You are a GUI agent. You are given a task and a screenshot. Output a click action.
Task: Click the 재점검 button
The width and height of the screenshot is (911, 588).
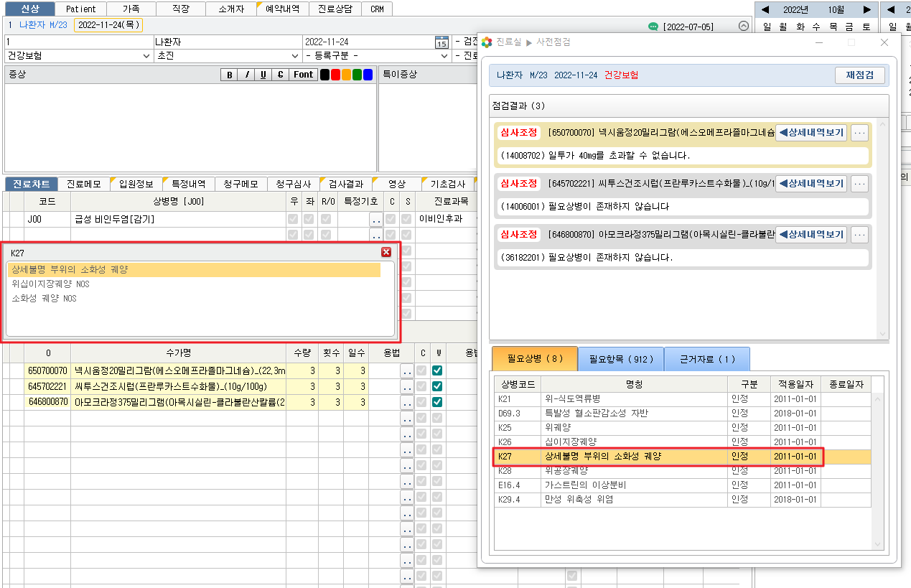pos(859,75)
